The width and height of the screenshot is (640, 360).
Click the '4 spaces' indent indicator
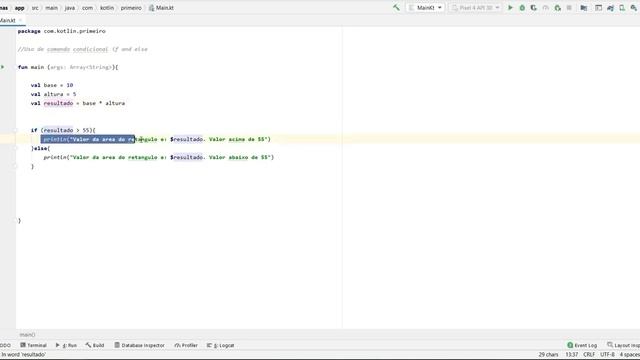coord(630,355)
